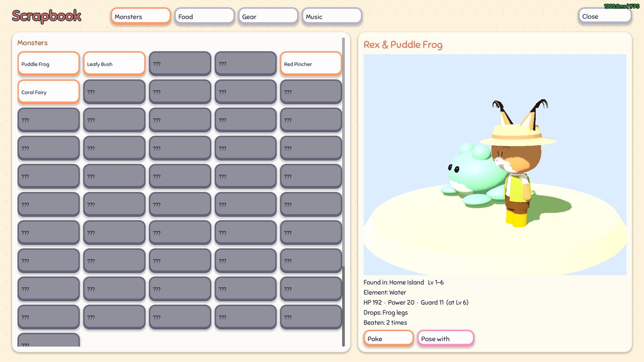Click the Rex and Puddle Frog preview
This screenshot has width=644, height=362.
(495, 165)
